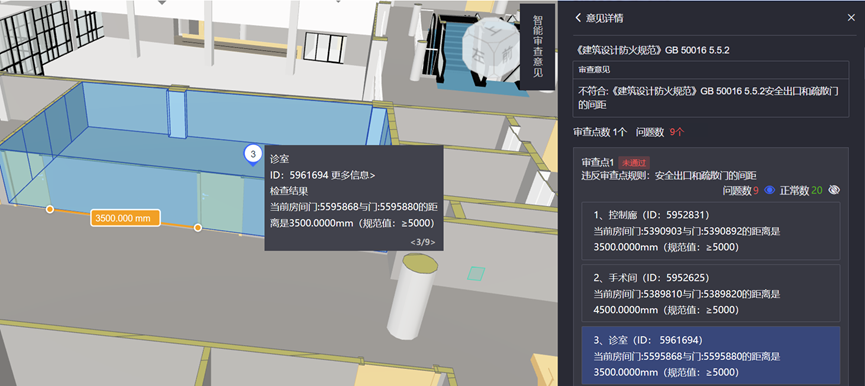Screen dimensions: 865x386
Task: Click the 问题数 9个 count text
Action: (x=660, y=132)
